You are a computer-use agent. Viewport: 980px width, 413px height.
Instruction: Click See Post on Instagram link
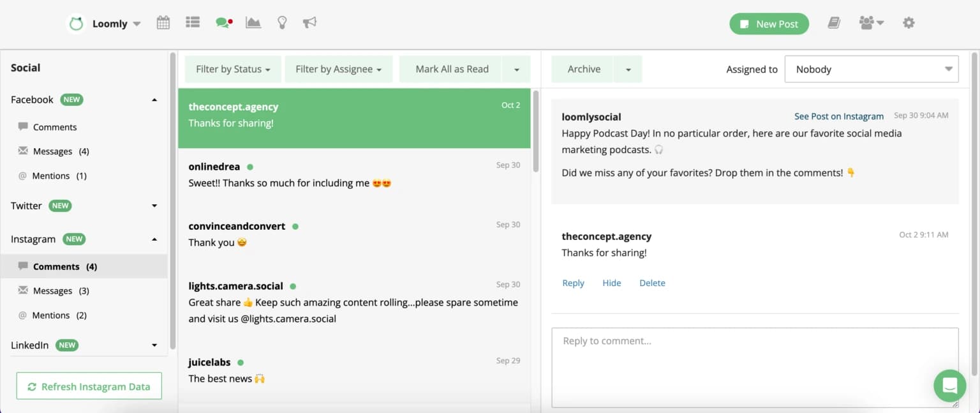tap(839, 116)
